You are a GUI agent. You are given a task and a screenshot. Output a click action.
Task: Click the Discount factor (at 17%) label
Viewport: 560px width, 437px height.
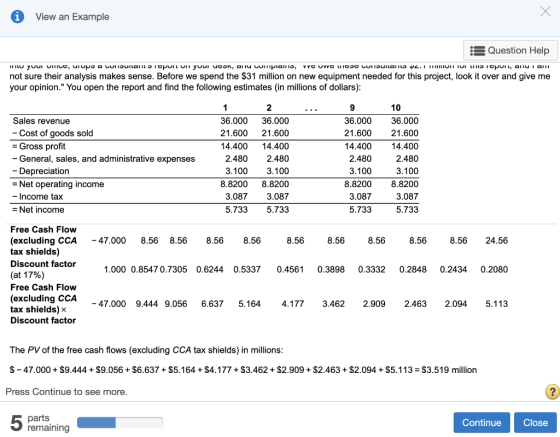[x=43, y=269]
